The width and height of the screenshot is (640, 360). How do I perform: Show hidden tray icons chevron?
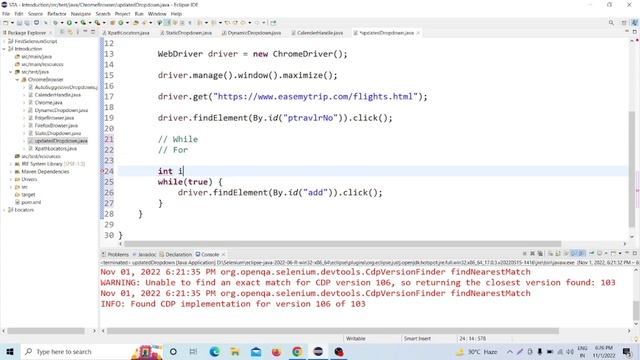(510, 351)
